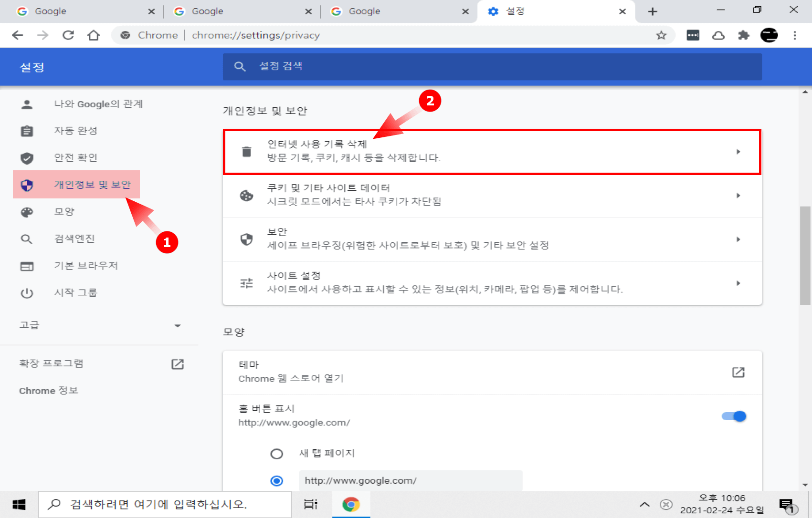The height and width of the screenshot is (518, 812).
Task: Click the browser back arrow
Action: click(18, 35)
